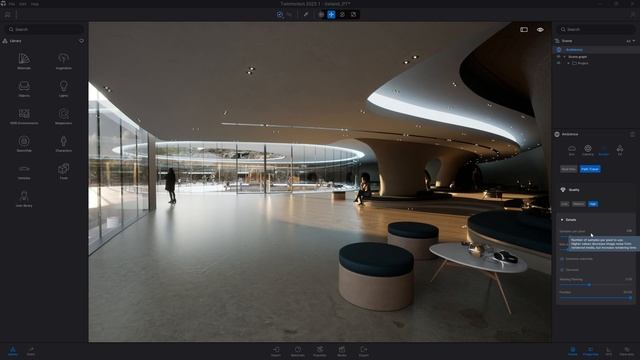The width and height of the screenshot is (640, 360).
Task: Toggle viewport split layout button
Action: (x=524, y=29)
